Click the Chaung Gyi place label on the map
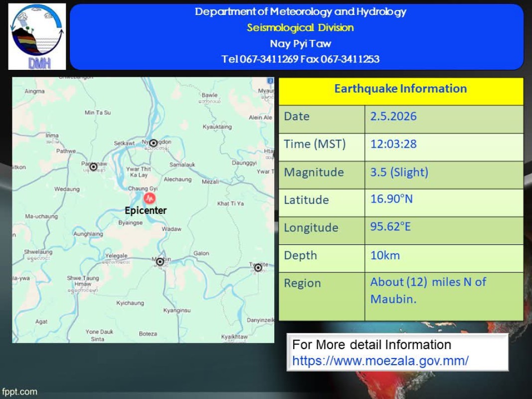The width and height of the screenshot is (532, 399). coord(143,189)
